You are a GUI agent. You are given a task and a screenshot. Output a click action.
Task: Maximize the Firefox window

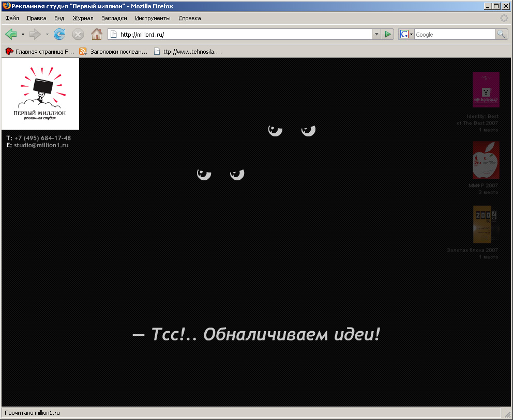[496, 6]
